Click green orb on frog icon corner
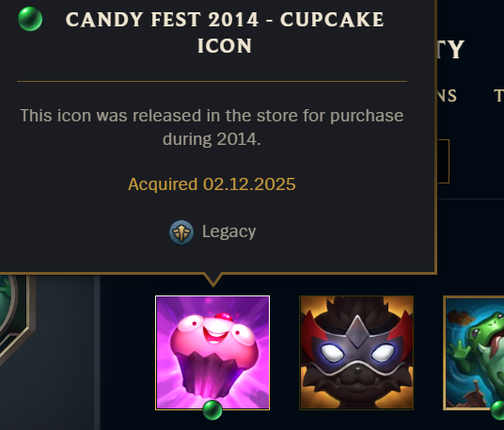This screenshot has width=504, height=430. [497, 410]
